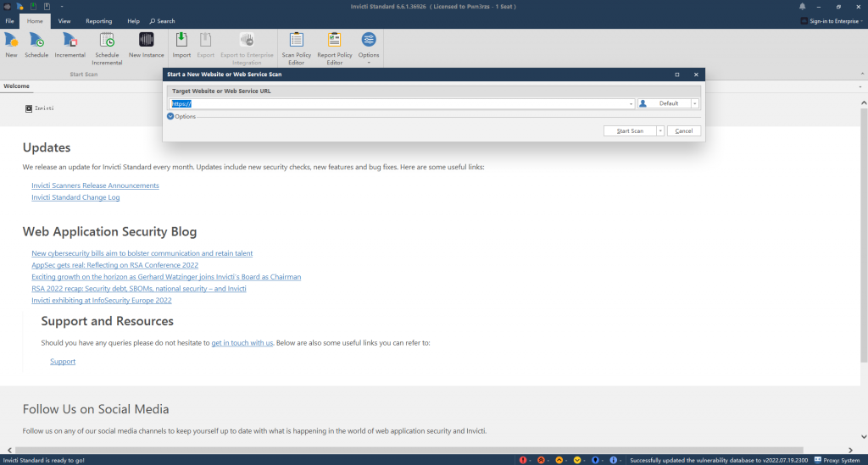Viewport: 868px width, 465px height.
Task: Launch an Incremental scan
Action: [70, 45]
